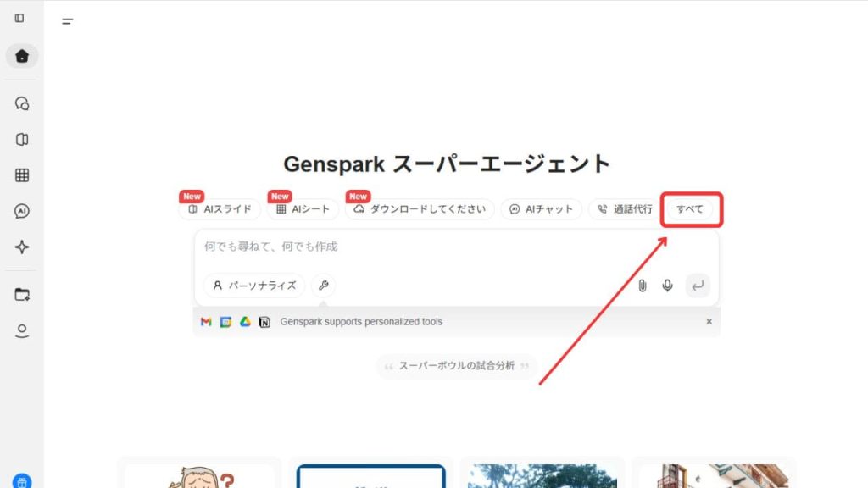Open the trees photo thumbnail

point(542,476)
